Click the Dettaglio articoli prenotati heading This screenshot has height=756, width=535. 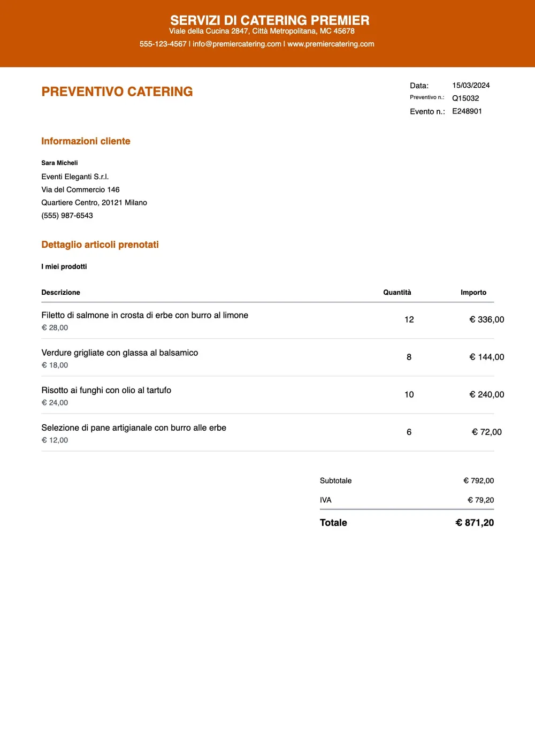[x=100, y=245]
